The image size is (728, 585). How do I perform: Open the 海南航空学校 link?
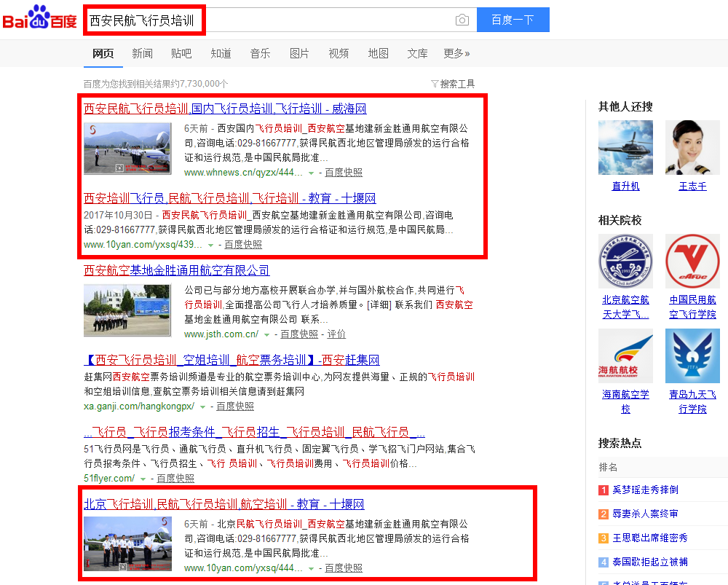click(x=625, y=402)
